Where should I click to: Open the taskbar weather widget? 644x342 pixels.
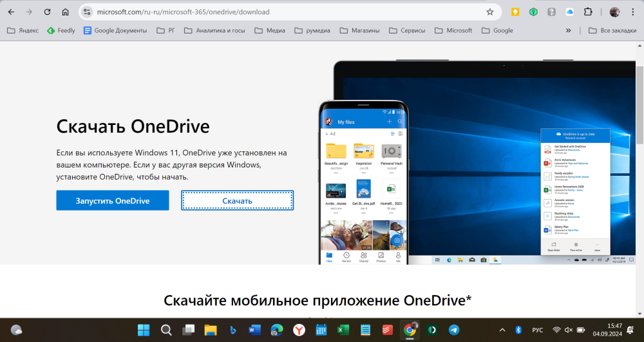(16, 330)
